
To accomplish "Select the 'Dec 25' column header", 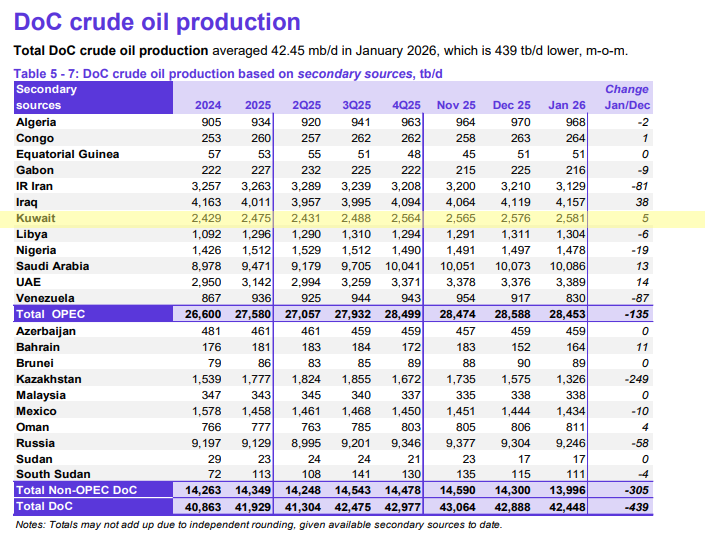I will pyautogui.click(x=511, y=105).
